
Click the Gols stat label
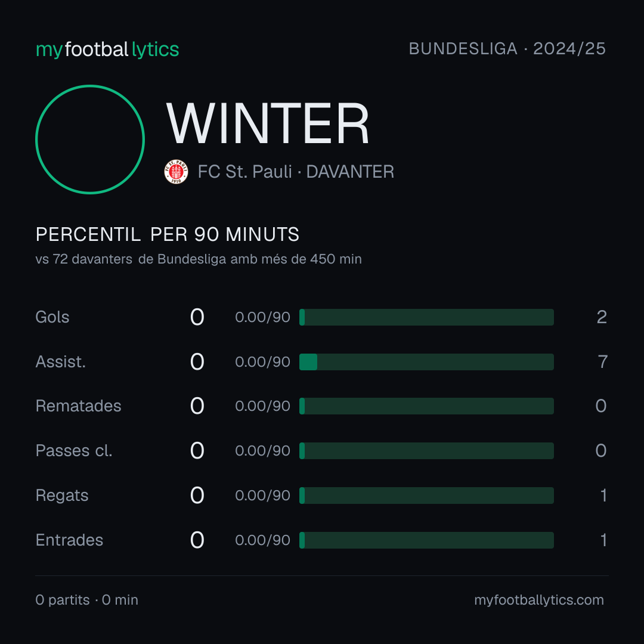click(x=52, y=317)
